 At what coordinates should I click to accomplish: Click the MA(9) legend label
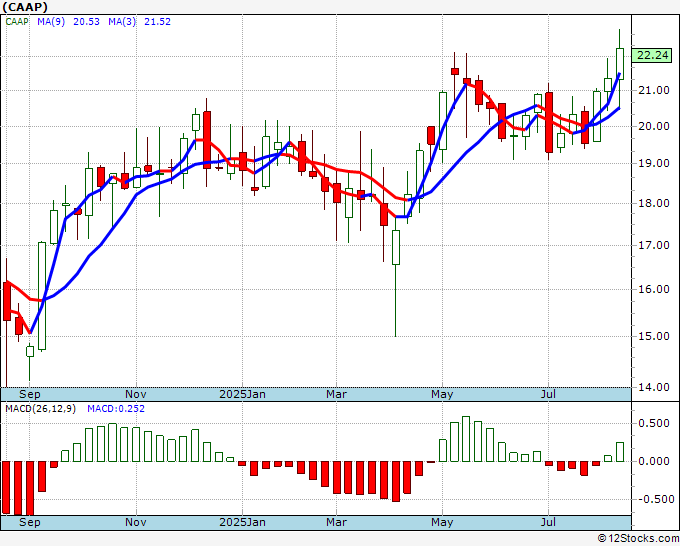pos(51,22)
